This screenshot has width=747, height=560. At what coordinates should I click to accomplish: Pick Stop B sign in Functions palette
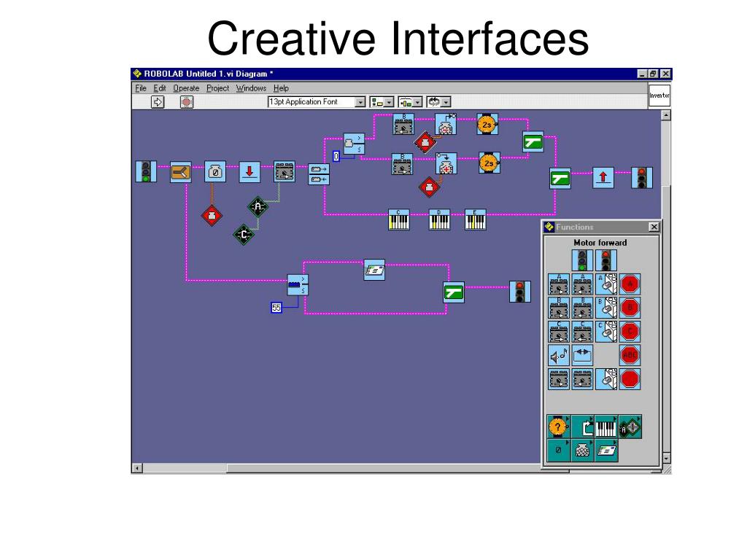click(x=630, y=308)
